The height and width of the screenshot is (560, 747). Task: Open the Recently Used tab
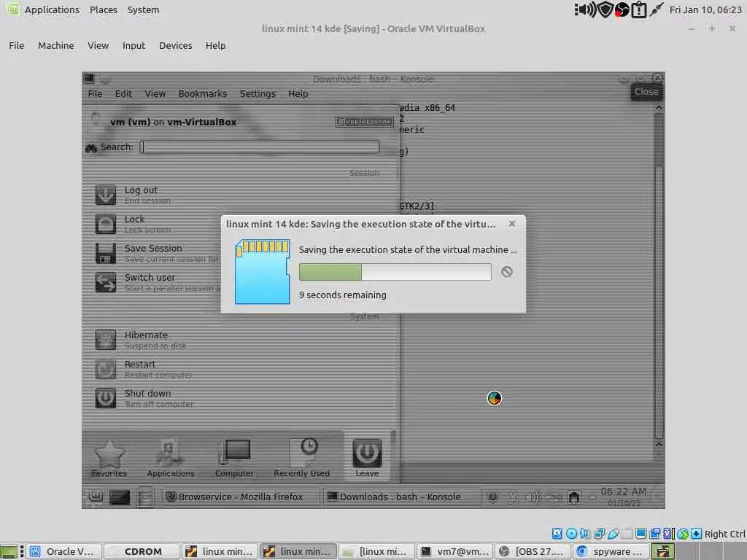coord(301,458)
